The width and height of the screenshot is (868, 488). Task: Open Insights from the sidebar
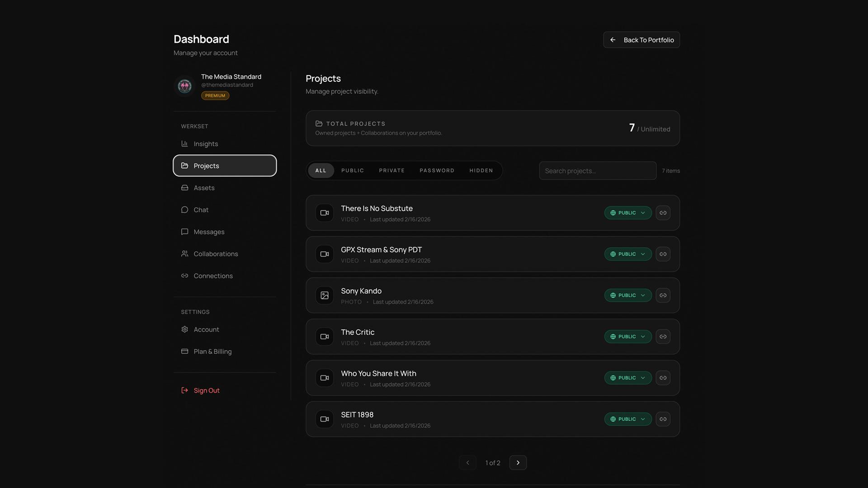click(206, 144)
